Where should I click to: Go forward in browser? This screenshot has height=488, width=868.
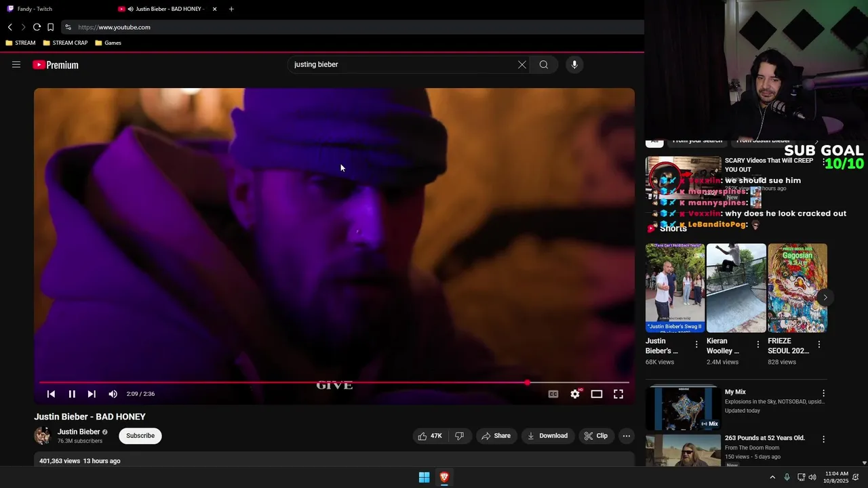tap(23, 27)
